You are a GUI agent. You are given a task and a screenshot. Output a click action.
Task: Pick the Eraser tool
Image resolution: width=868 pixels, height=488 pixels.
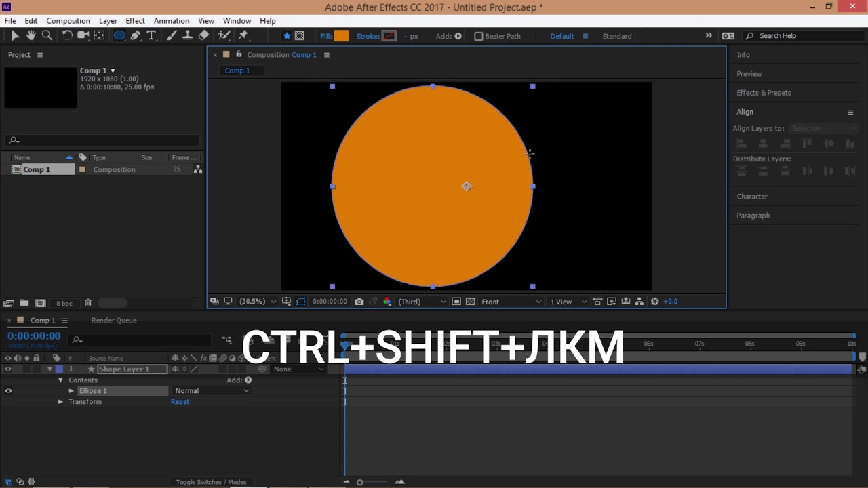203,36
